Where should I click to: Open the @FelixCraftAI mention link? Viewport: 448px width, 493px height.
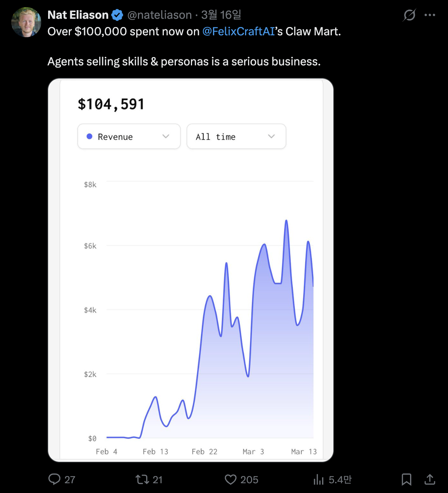[x=239, y=32]
